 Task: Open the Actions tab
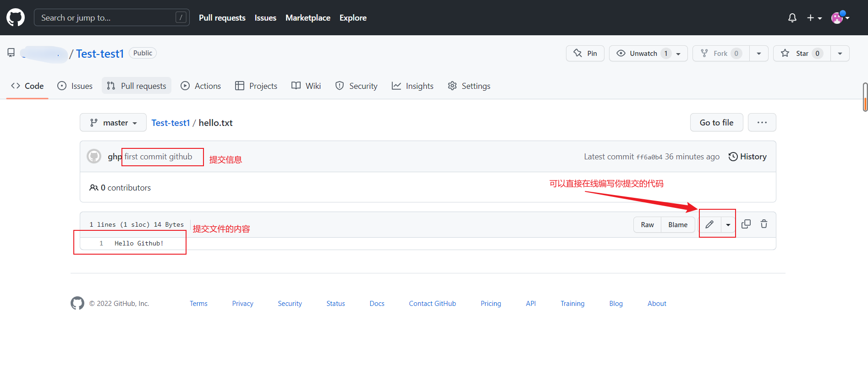(x=201, y=86)
